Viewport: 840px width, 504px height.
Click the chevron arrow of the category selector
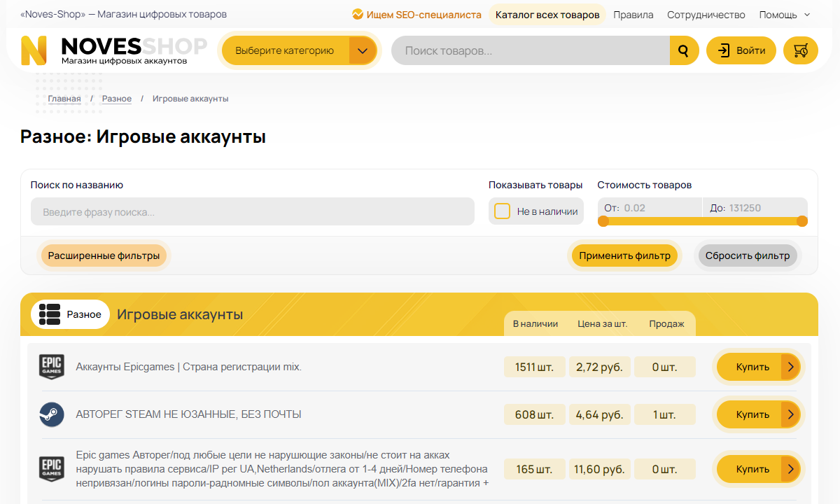(x=363, y=50)
